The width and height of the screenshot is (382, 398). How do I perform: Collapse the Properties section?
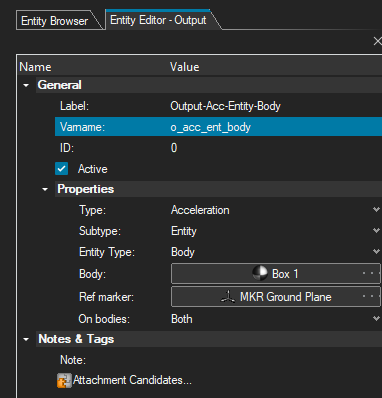[45, 189]
